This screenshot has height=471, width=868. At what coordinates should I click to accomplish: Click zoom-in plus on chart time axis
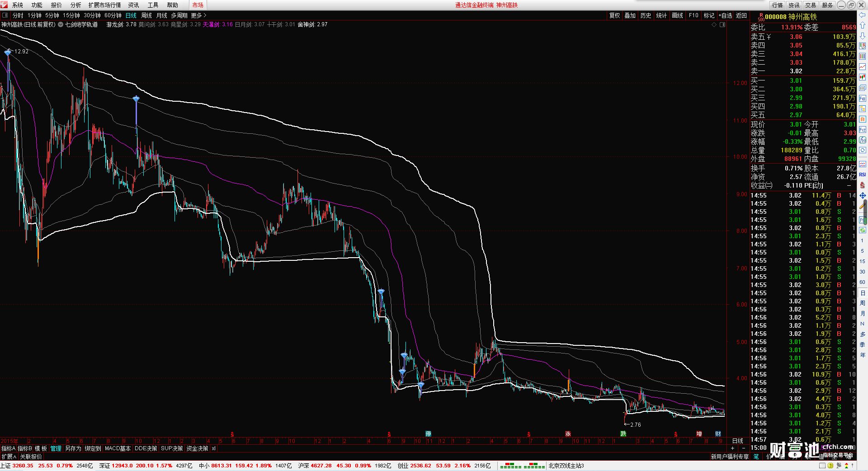point(733,448)
